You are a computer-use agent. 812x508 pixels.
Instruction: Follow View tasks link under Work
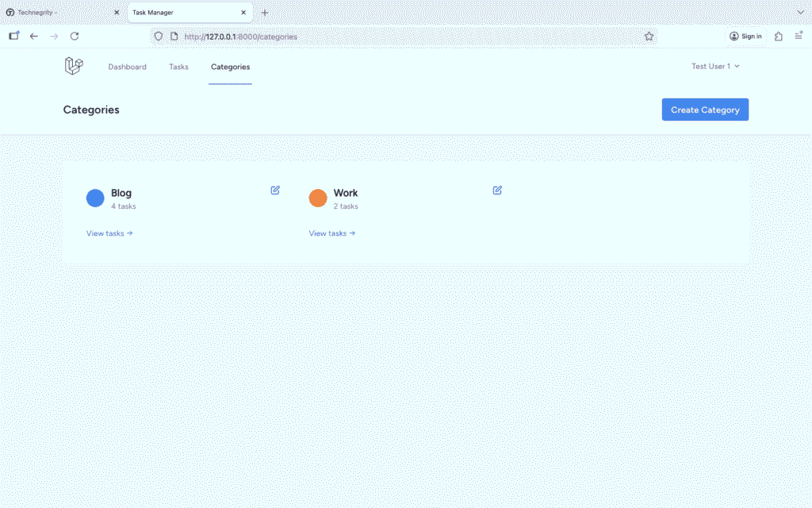click(331, 233)
